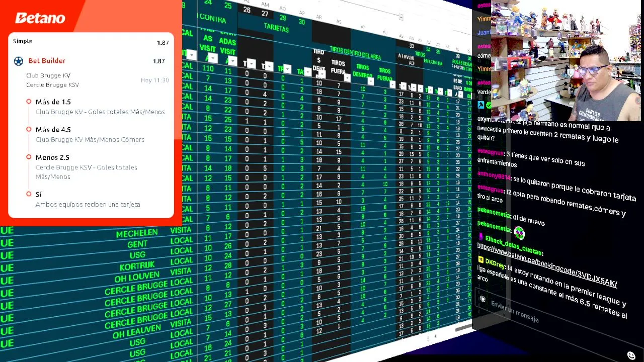Image resolution: width=644 pixels, height=362 pixels.
Task: Click the green verified badge in chat
Action: point(488,106)
